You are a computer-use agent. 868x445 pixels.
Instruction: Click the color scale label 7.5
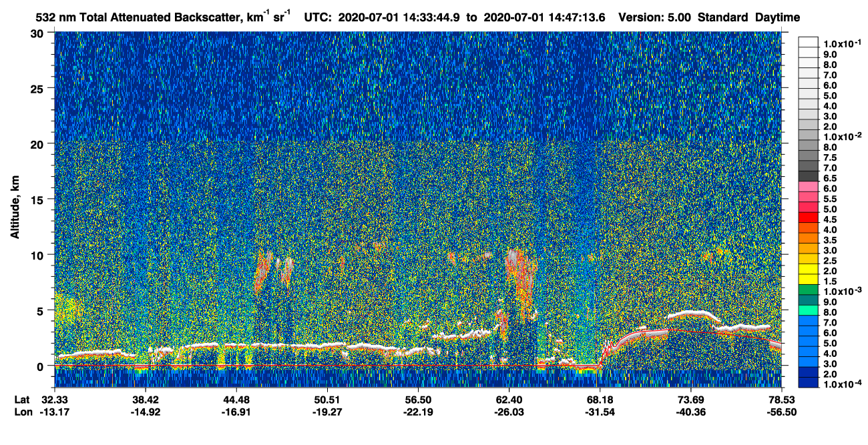coord(830,157)
